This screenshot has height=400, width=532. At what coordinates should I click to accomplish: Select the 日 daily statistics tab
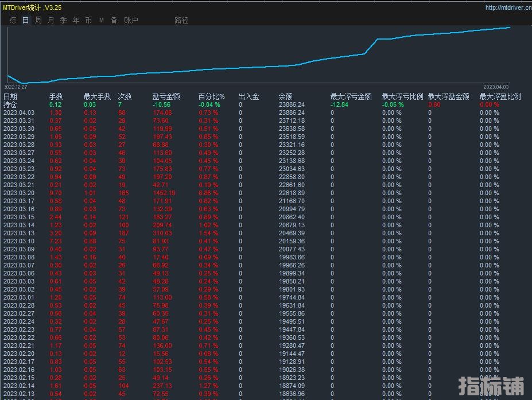pyautogui.click(x=25, y=20)
